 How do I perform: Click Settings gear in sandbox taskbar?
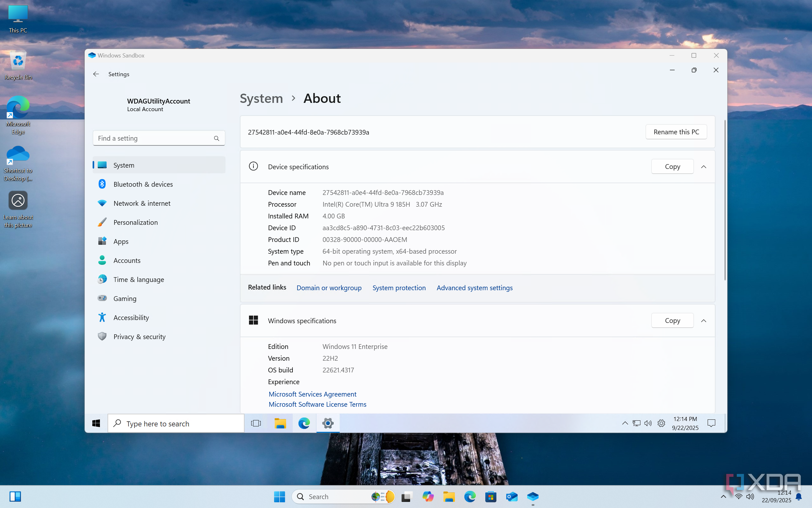pyautogui.click(x=328, y=423)
